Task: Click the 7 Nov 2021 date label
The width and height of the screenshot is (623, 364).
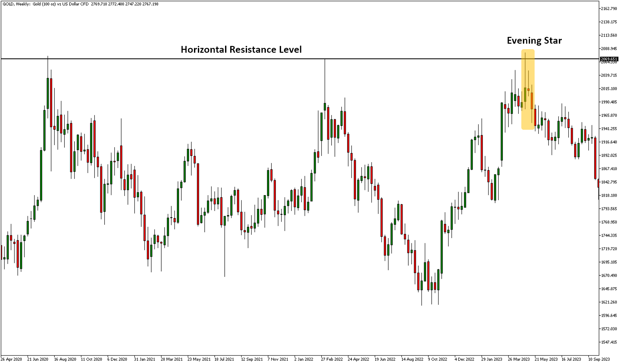Action: [x=278, y=359]
